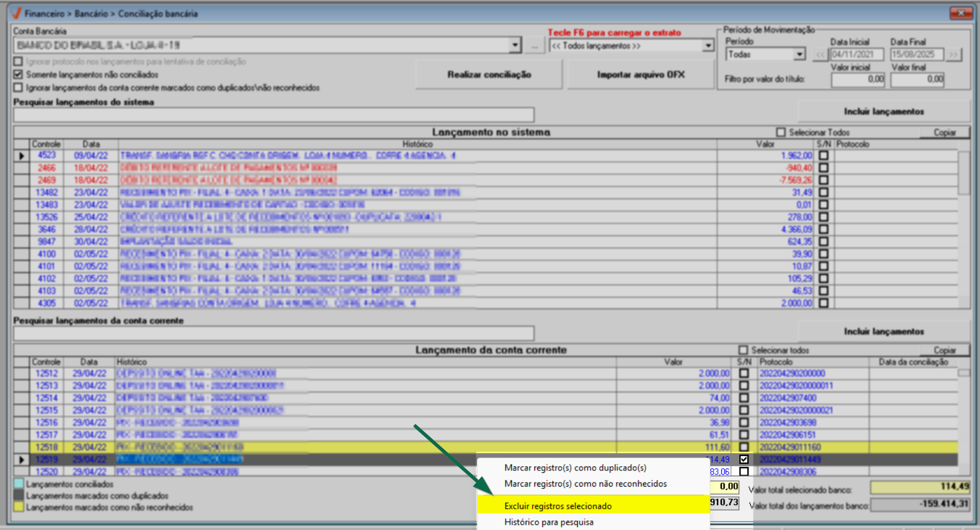Tick Ignorar lançamentos duplicados/não reconhecidos checkbox
The width and height of the screenshot is (980, 530).
(19, 88)
